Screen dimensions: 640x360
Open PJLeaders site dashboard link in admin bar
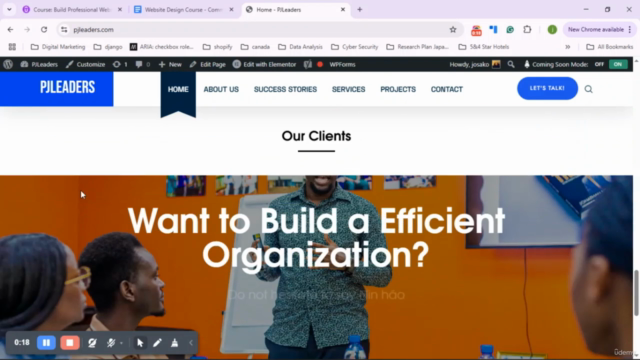point(40,64)
